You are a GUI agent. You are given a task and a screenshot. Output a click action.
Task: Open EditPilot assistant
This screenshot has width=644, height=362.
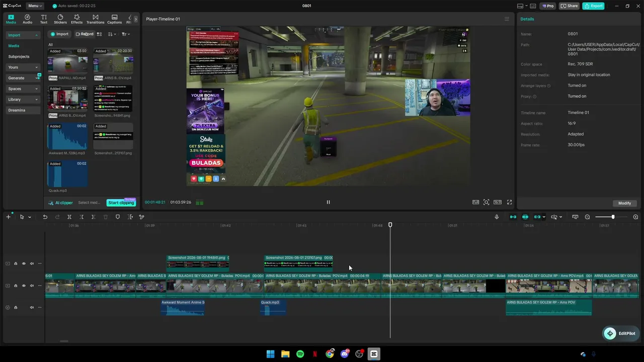[620, 333]
